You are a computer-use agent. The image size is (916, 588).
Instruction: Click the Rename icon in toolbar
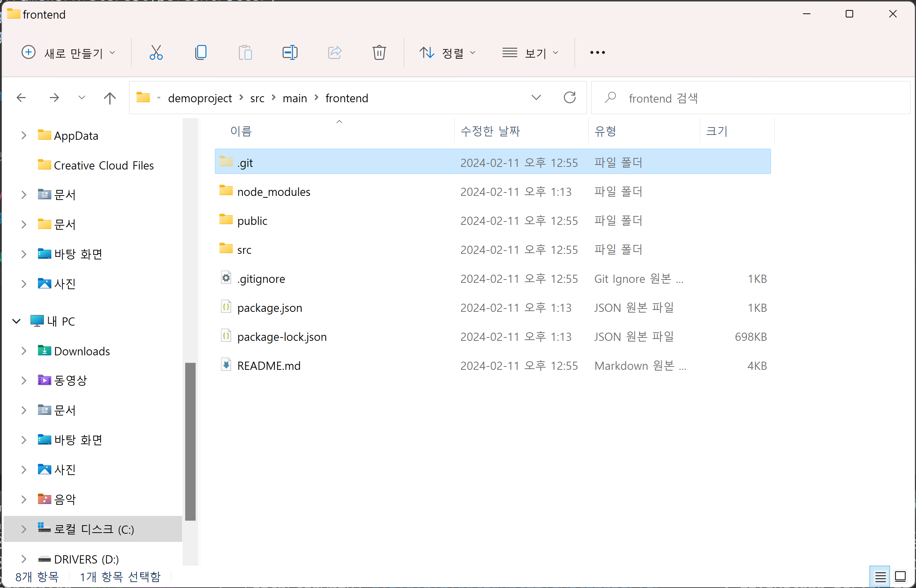[290, 52]
